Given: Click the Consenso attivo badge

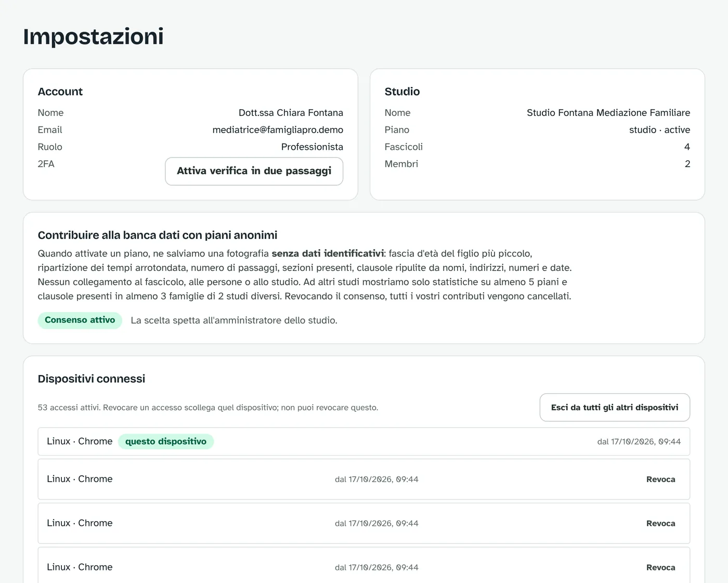Looking at the screenshot, I should pos(80,320).
